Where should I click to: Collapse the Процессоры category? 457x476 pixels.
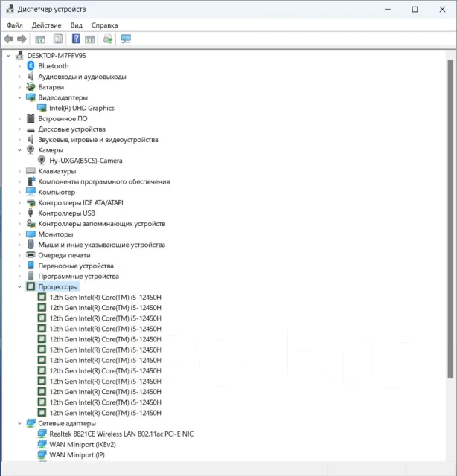(20, 287)
